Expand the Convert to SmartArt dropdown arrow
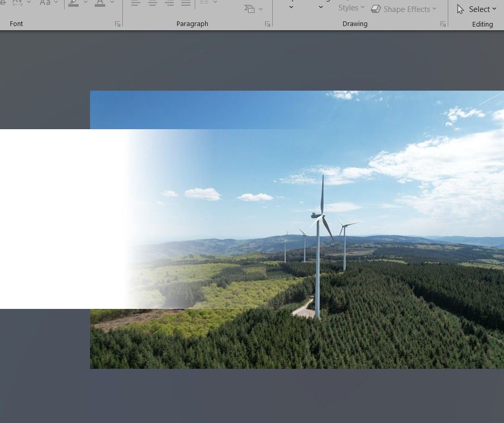 (260, 9)
